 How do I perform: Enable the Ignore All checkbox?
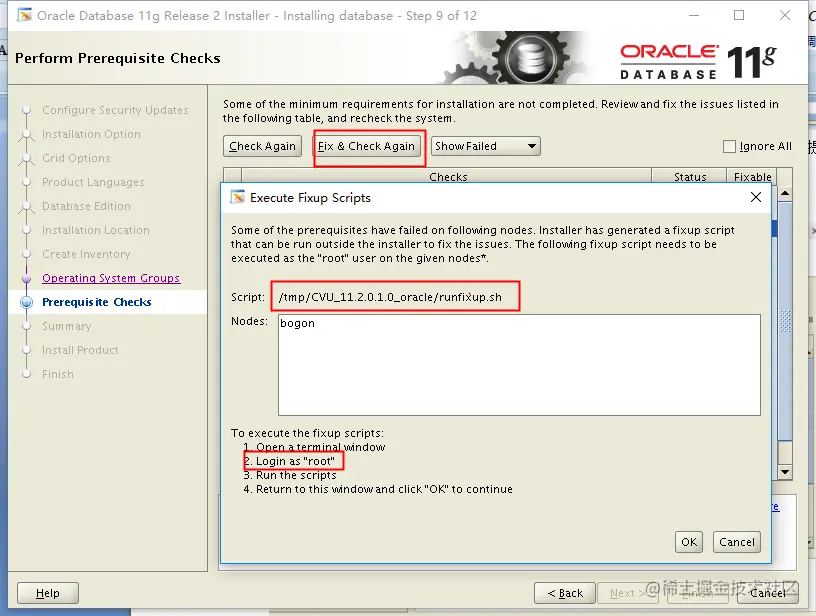click(729, 146)
